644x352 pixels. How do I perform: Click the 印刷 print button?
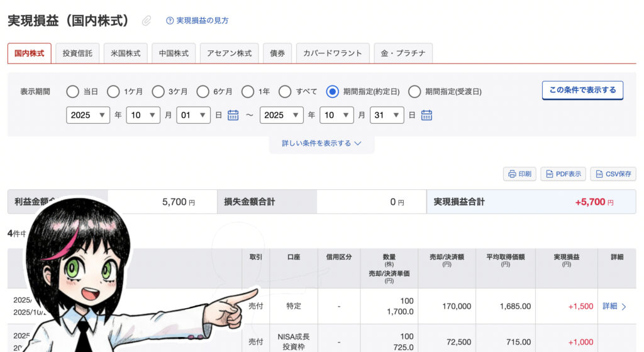[519, 174]
